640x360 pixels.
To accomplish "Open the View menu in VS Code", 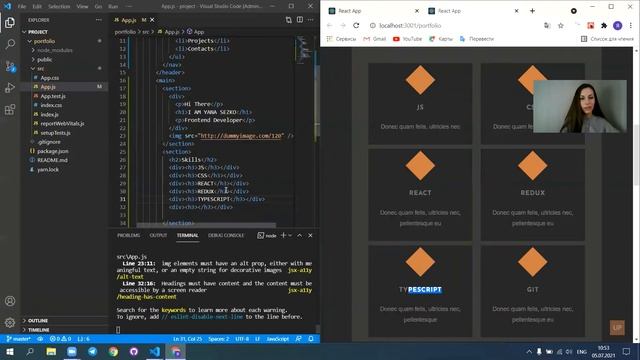I will 82,7.
